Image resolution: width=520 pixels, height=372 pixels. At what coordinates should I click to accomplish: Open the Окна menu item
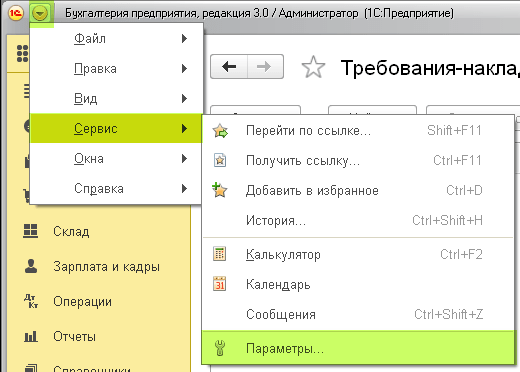[116, 159]
